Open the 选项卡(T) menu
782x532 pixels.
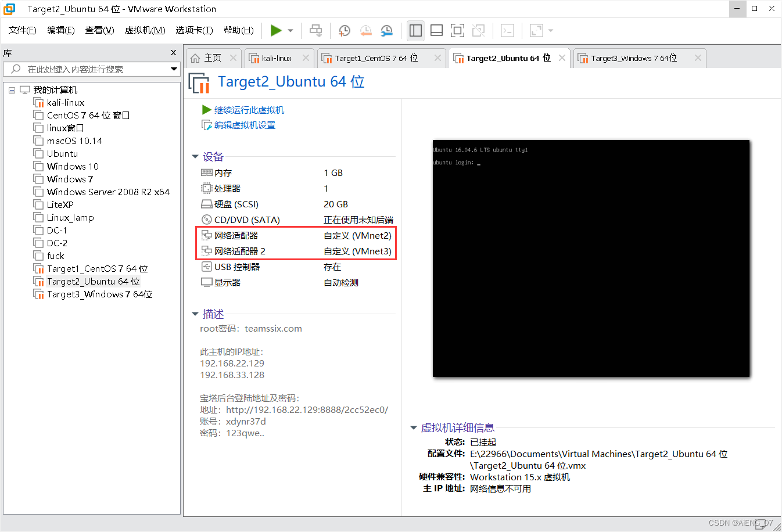click(x=194, y=30)
